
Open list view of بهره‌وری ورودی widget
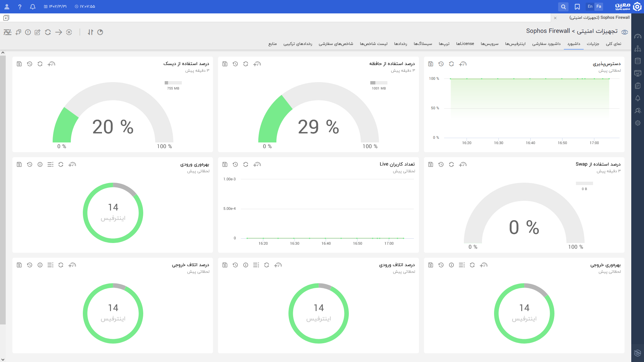pos(50,165)
